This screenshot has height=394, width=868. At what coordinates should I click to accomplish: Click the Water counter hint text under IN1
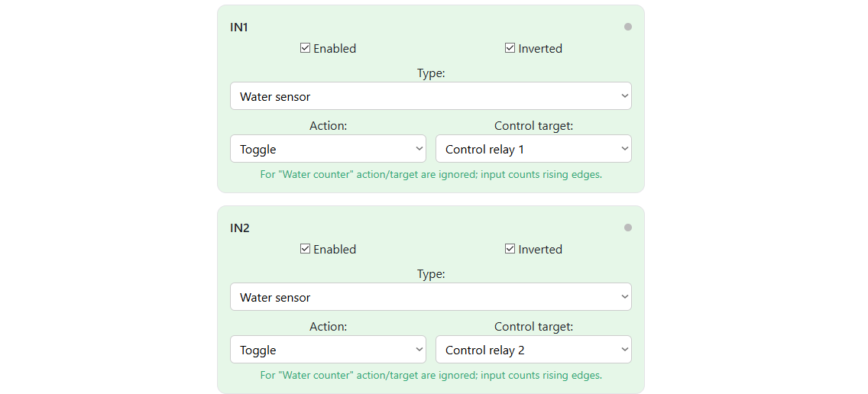click(x=431, y=174)
